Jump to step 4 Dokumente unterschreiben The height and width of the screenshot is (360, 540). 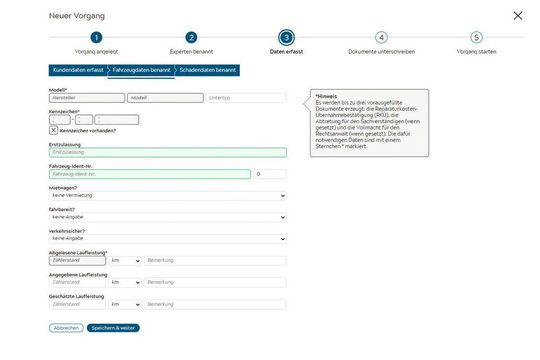[381, 37]
